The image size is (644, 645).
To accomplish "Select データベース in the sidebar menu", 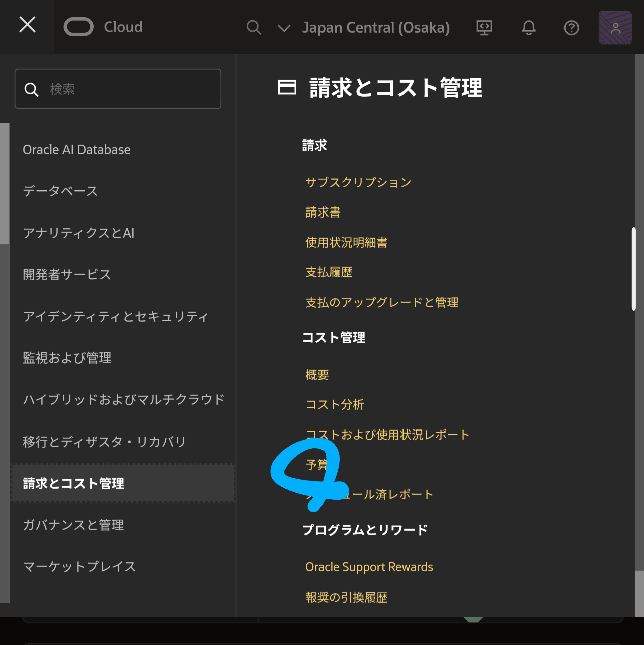I will [x=60, y=191].
